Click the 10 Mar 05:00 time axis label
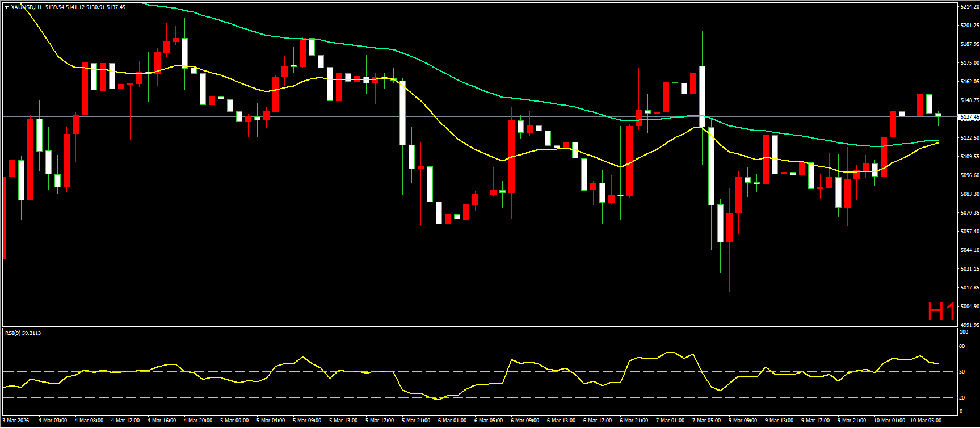The height and width of the screenshot is (428, 980). 926,421
